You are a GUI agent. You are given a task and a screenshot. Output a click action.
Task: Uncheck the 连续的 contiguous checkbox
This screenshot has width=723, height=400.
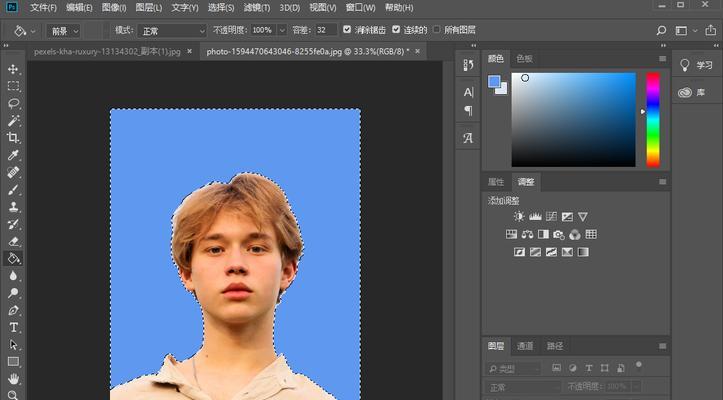(396, 30)
